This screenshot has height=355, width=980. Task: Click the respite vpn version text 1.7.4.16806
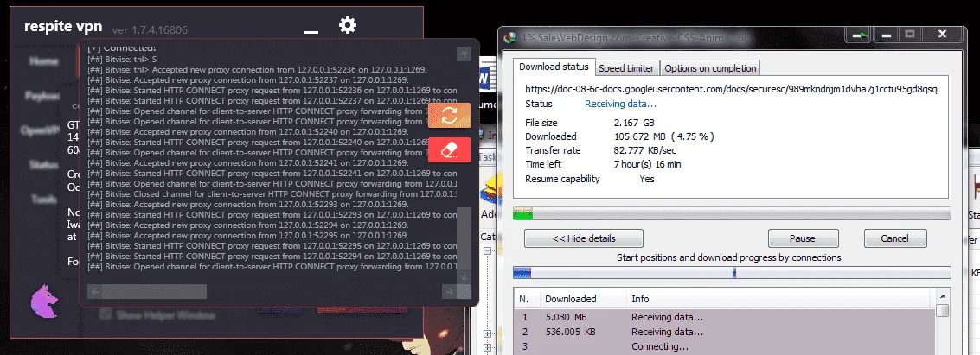(150, 30)
